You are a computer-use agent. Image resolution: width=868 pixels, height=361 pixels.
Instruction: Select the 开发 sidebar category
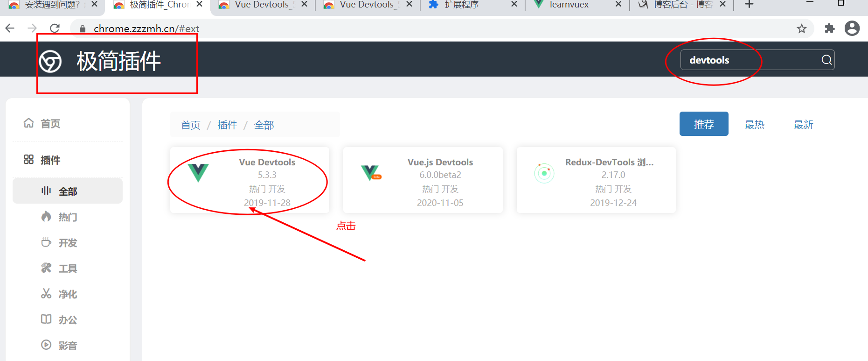[67, 242]
